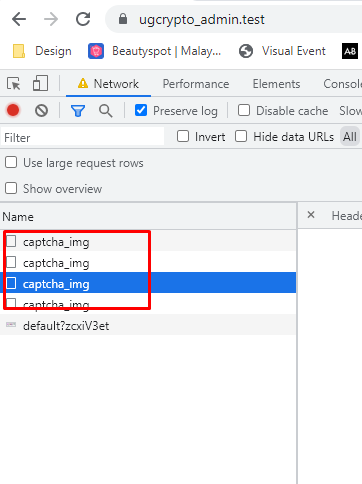Image resolution: width=362 pixels, height=484 pixels.
Task: Check the Invert checkbox
Action: [183, 136]
